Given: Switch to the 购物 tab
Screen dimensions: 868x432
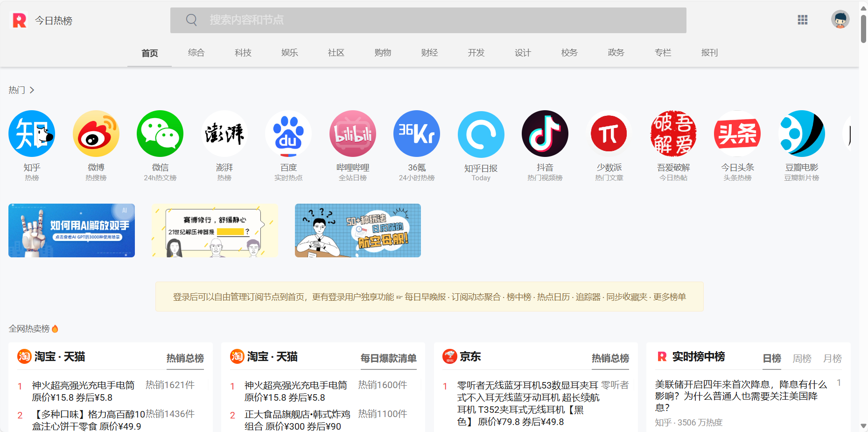Looking at the screenshot, I should point(383,53).
